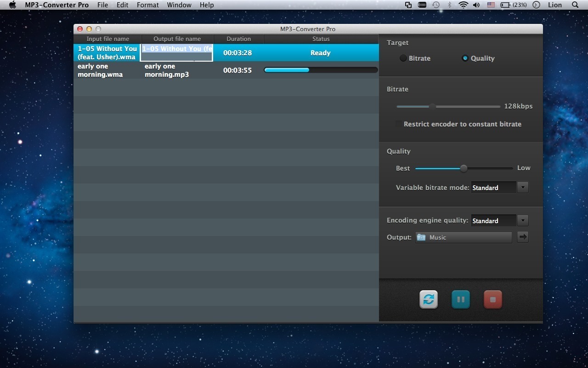Open the Window menu
This screenshot has height=368, width=588.
pyautogui.click(x=179, y=5)
